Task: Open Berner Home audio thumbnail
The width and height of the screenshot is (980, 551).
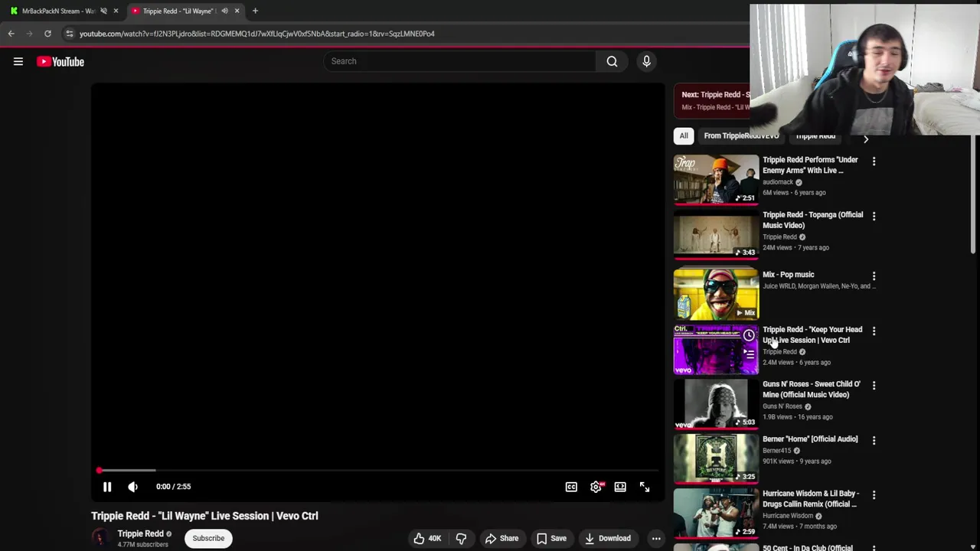Action: tap(716, 458)
